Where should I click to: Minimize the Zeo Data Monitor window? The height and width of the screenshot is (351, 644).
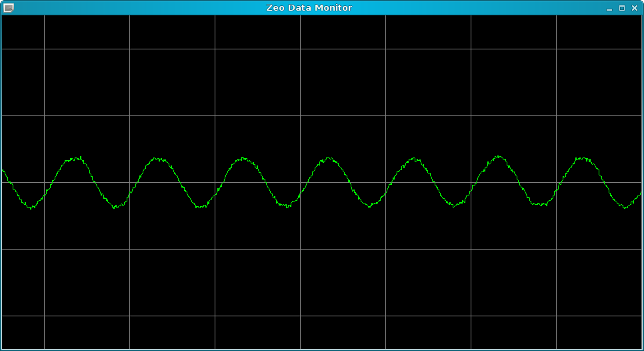(609, 8)
